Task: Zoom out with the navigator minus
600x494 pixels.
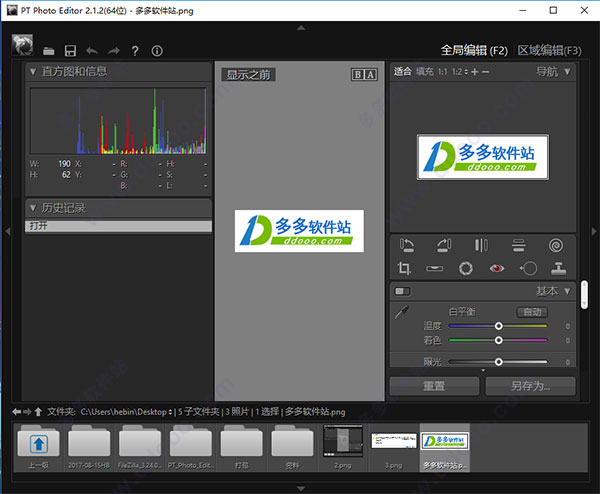Action: (485, 72)
